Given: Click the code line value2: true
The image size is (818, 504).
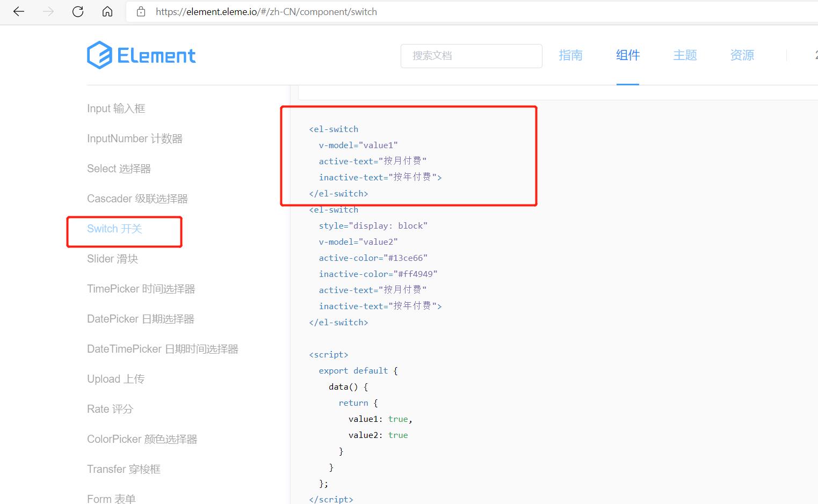Looking at the screenshot, I should (x=378, y=435).
